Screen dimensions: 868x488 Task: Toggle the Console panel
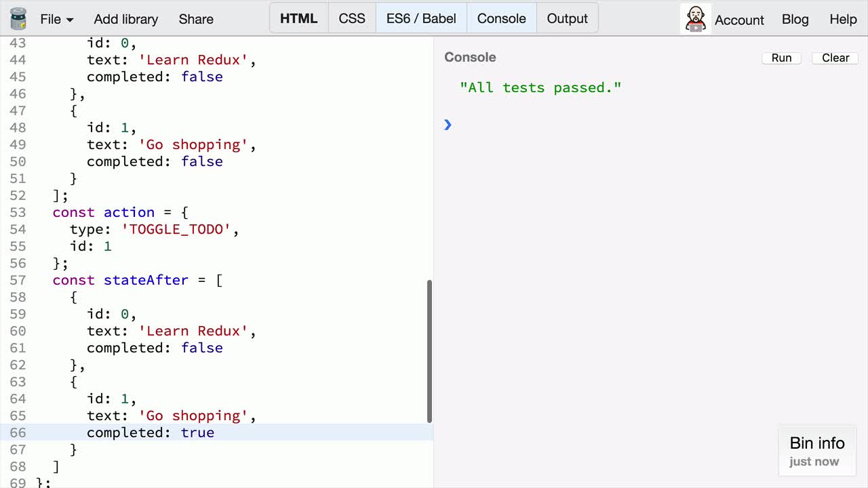[502, 18]
